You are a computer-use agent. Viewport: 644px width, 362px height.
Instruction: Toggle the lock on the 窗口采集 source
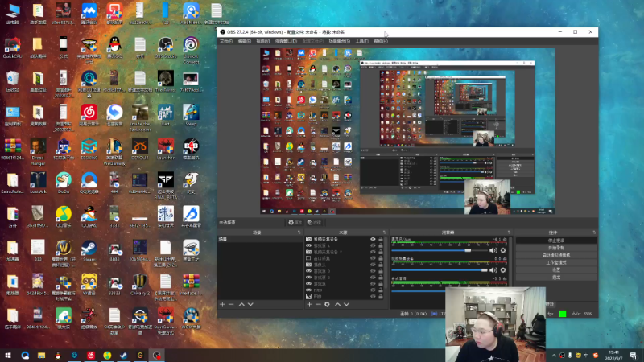point(381,258)
